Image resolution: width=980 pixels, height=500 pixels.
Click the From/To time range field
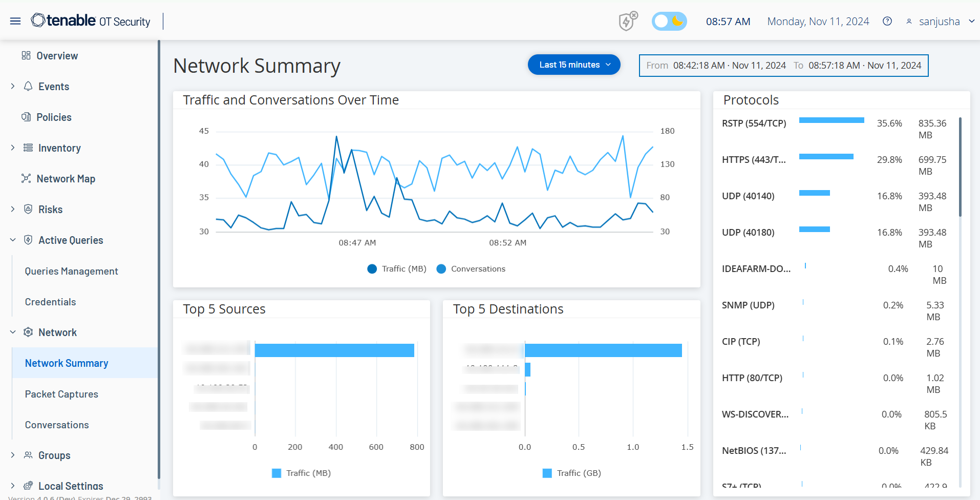pyautogui.click(x=783, y=66)
